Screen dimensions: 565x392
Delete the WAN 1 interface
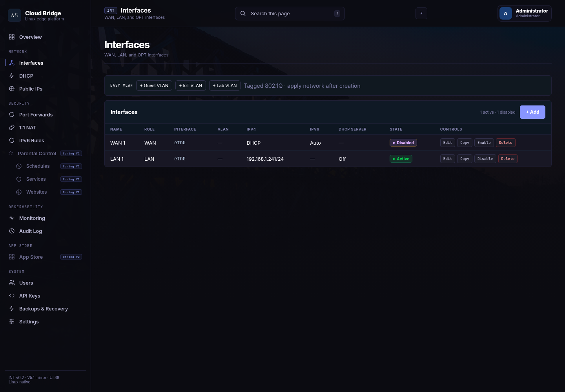pos(506,143)
